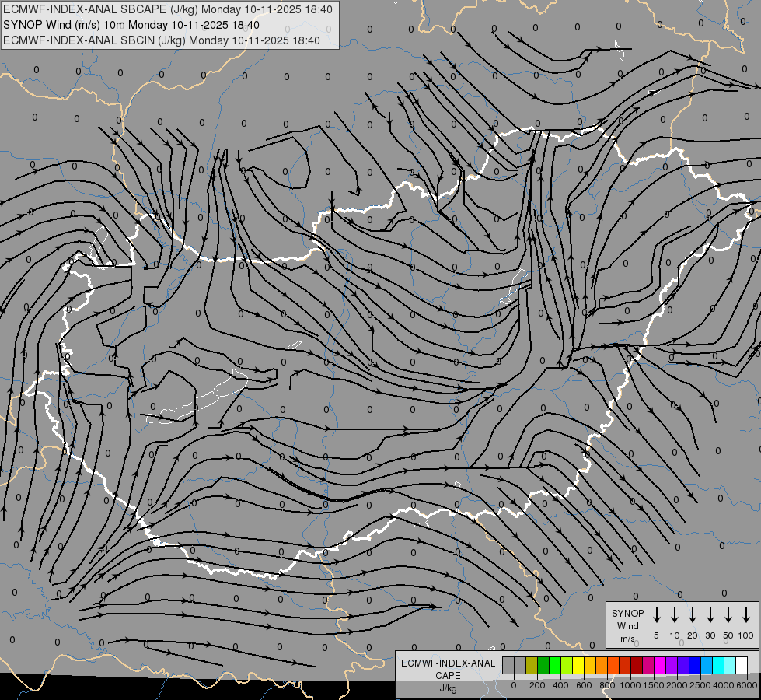Click the '100' wind speed label

click(x=746, y=635)
